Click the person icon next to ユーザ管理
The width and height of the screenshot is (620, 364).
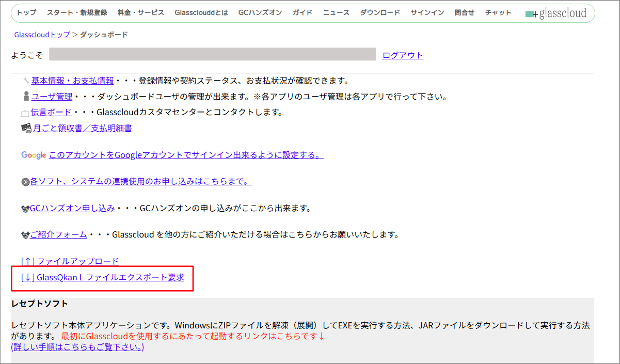pyautogui.click(x=25, y=96)
